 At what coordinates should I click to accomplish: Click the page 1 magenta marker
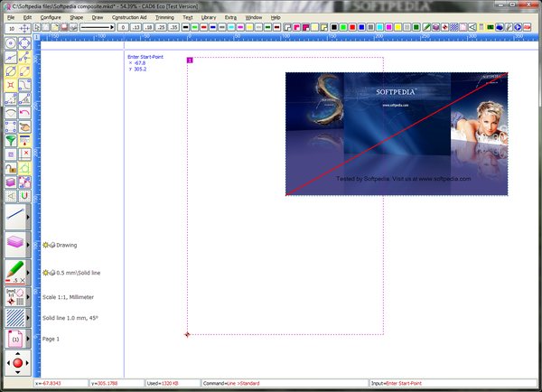[190, 61]
